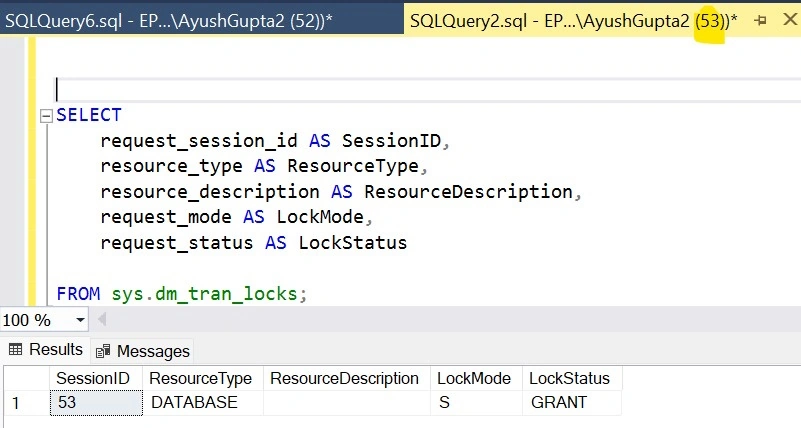Select the LockStatus column header
The image size is (801, 428).
(572, 378)
